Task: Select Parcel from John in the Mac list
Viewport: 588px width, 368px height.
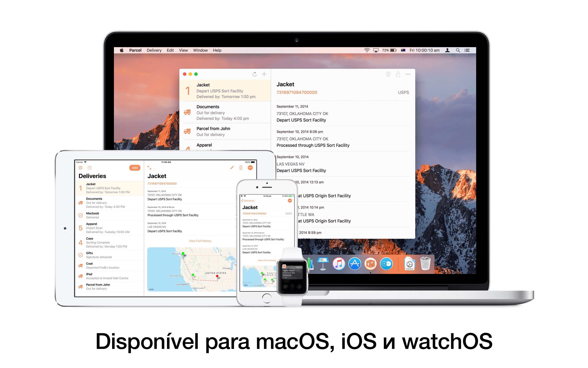Action: pyautogui.click(x=225, y=131)
